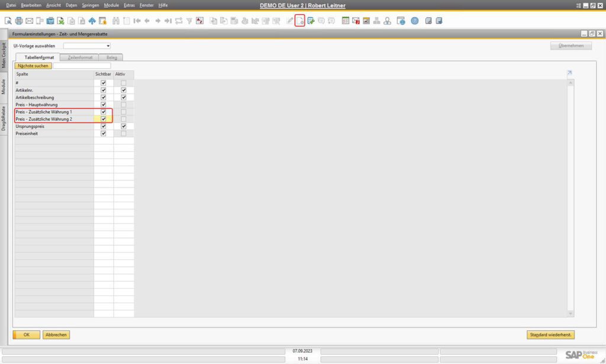Open web browser globe window icon
606x364 pixels.
coord(401,21)
